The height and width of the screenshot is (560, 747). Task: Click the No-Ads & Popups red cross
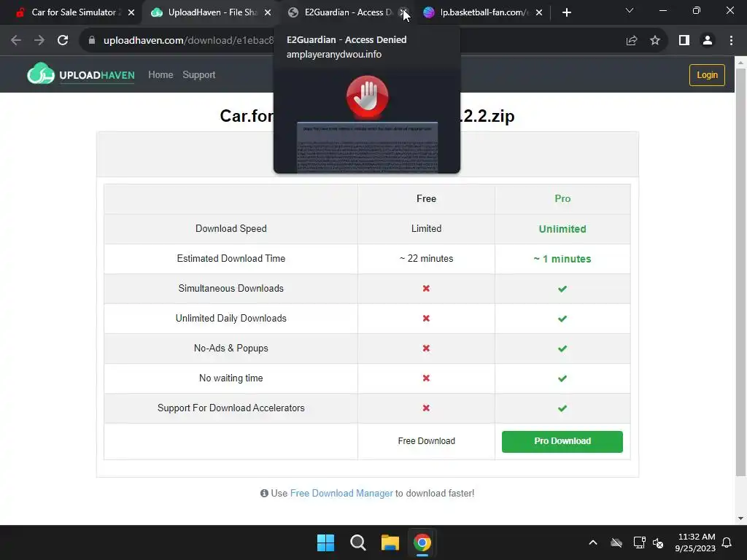[426, 349]
